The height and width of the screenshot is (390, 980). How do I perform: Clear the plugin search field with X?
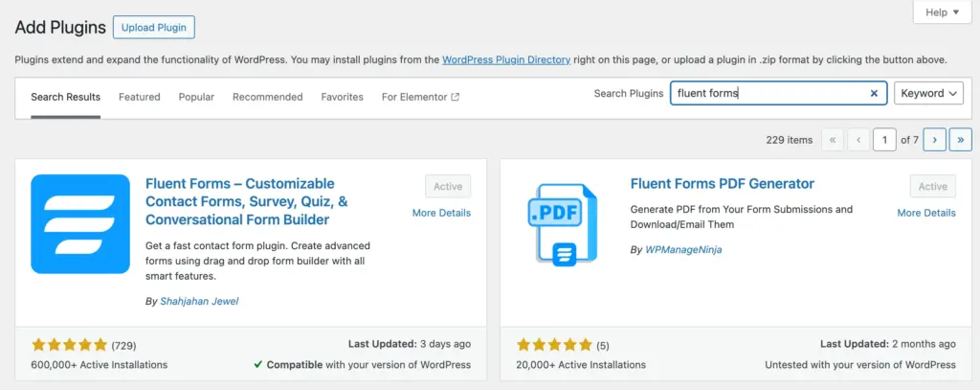(874, 93)
